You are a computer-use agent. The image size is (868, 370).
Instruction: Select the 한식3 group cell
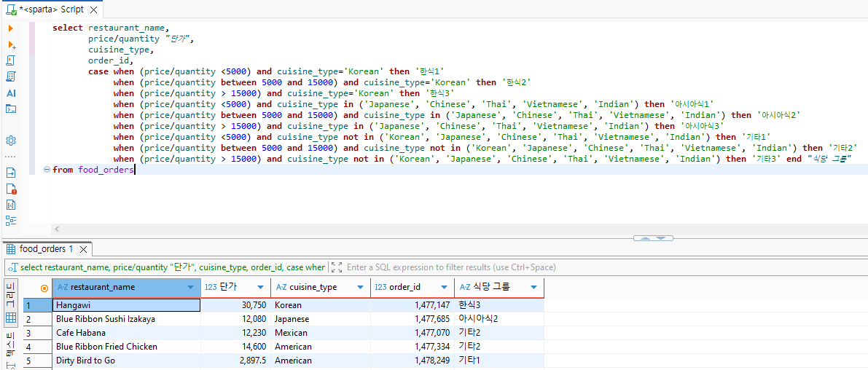(x=499, y=304)
